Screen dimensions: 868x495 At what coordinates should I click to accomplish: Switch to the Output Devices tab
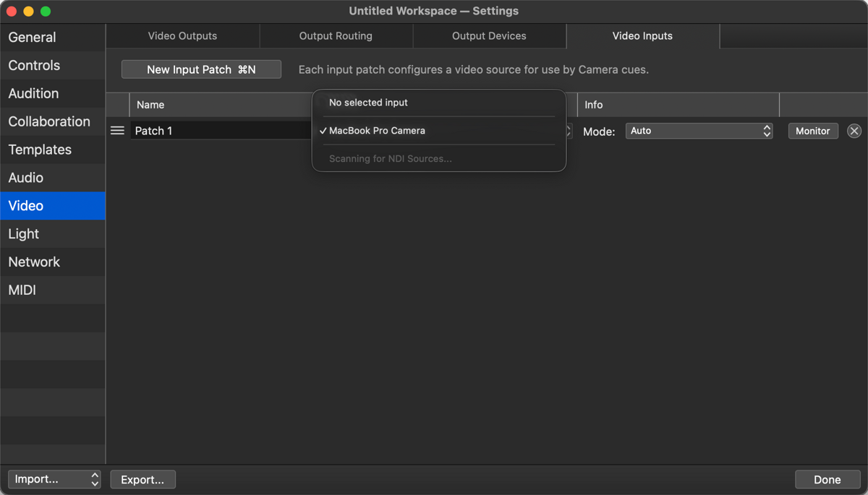point(489,36)
